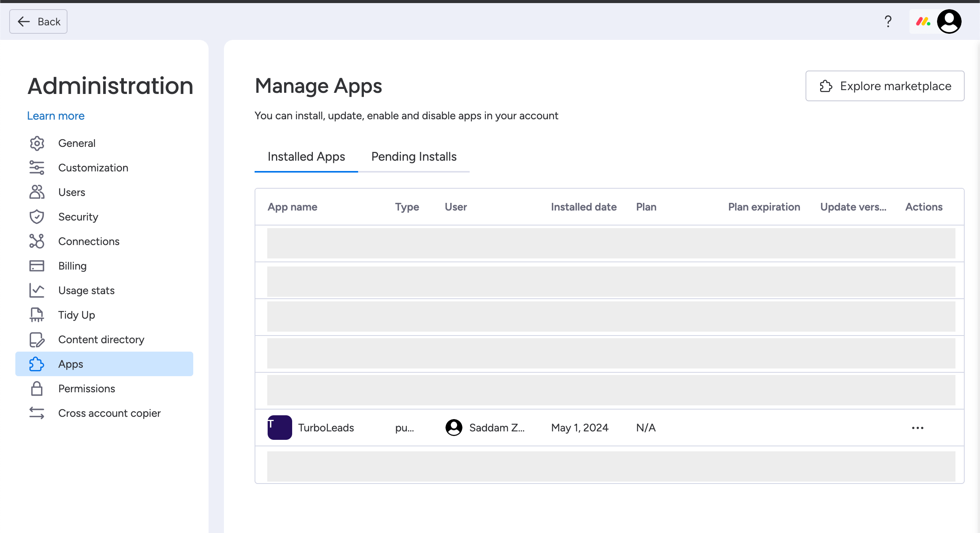Viewport: 980px width, 533px height.
Task: Go back using the Back button
Action: 38,21
